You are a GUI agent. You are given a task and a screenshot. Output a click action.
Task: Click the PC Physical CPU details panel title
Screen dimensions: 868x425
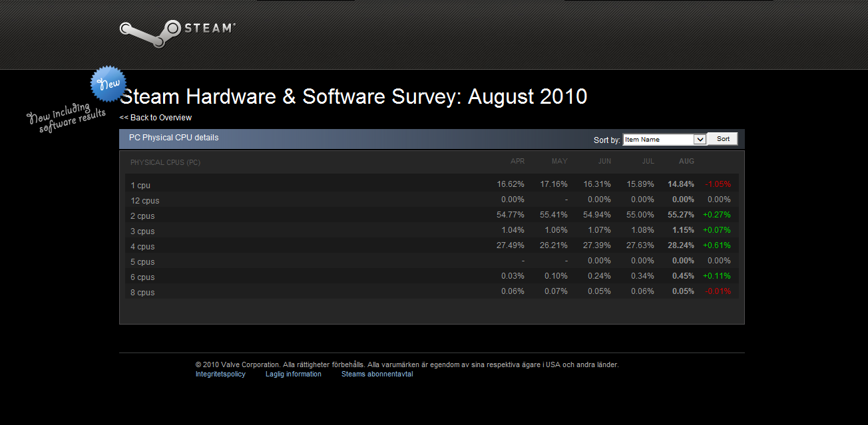click(174, 138)
